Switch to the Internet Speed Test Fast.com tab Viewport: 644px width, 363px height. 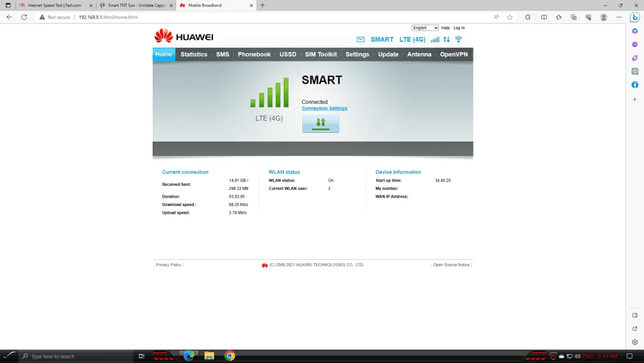[x=55, y=5]
